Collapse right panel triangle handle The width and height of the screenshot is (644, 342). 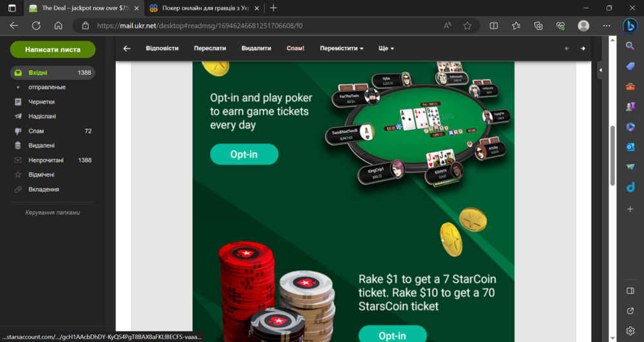click(x=600, y=70)
